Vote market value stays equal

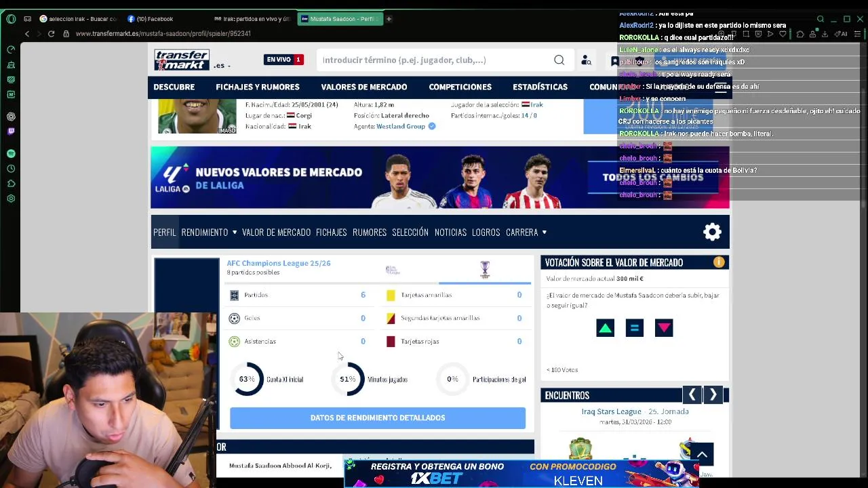[x=634, y=328]
